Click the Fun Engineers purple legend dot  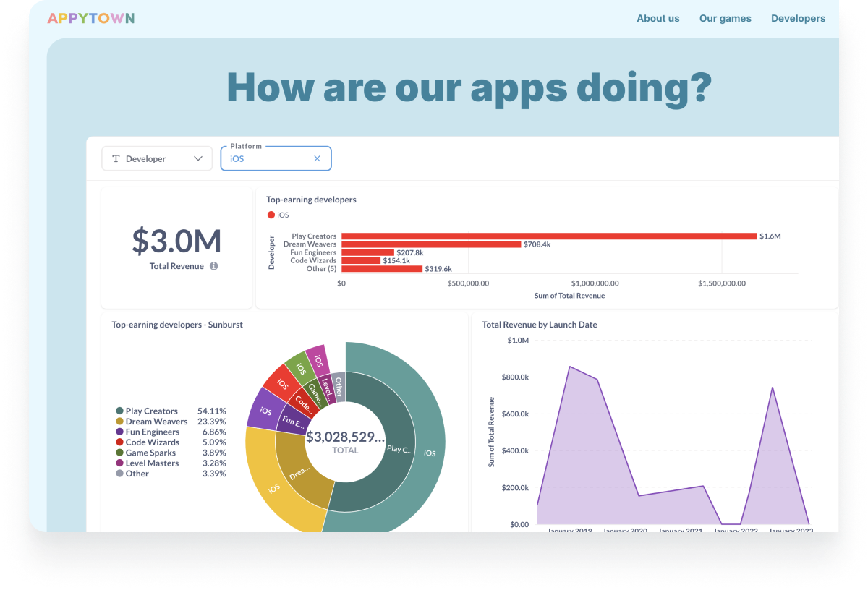point(119,432)
